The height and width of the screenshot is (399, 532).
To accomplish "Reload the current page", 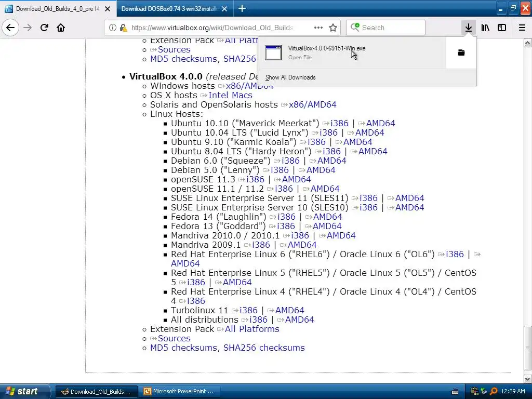I will 45,28.
